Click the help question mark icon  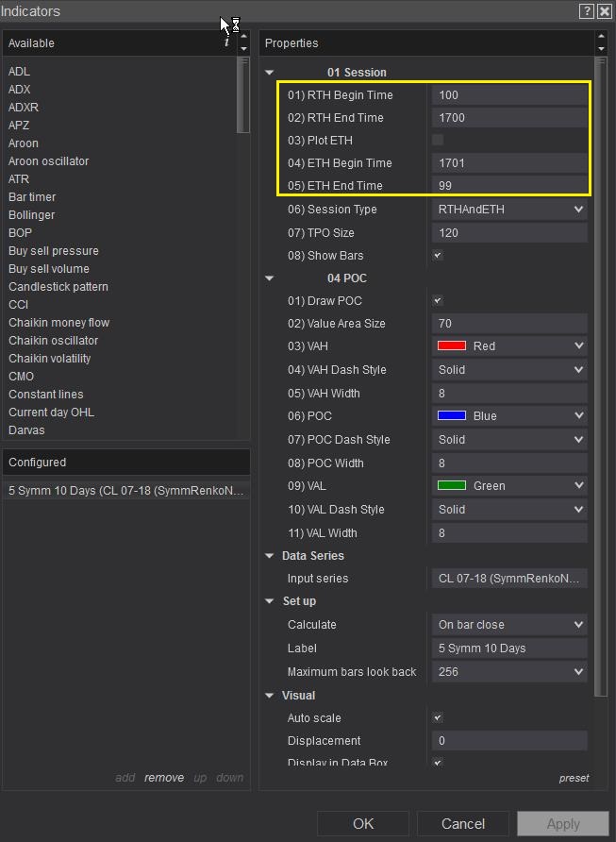point(587,11)
